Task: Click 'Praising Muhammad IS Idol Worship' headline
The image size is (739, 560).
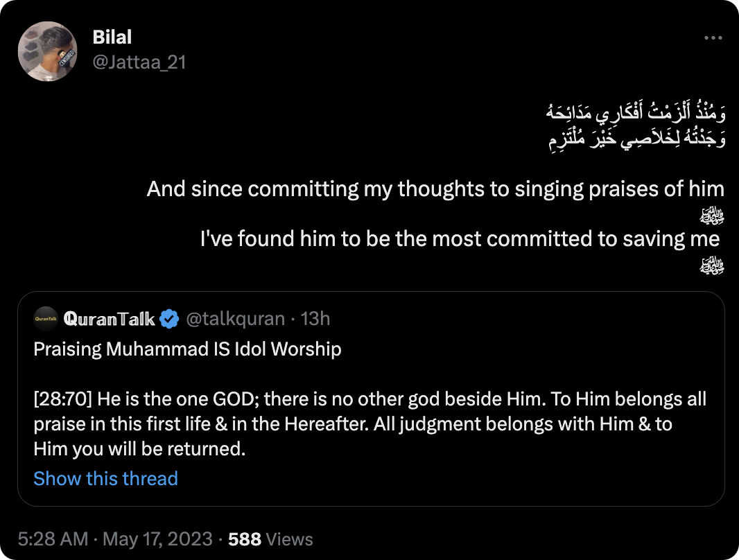Action: (187, 349)
